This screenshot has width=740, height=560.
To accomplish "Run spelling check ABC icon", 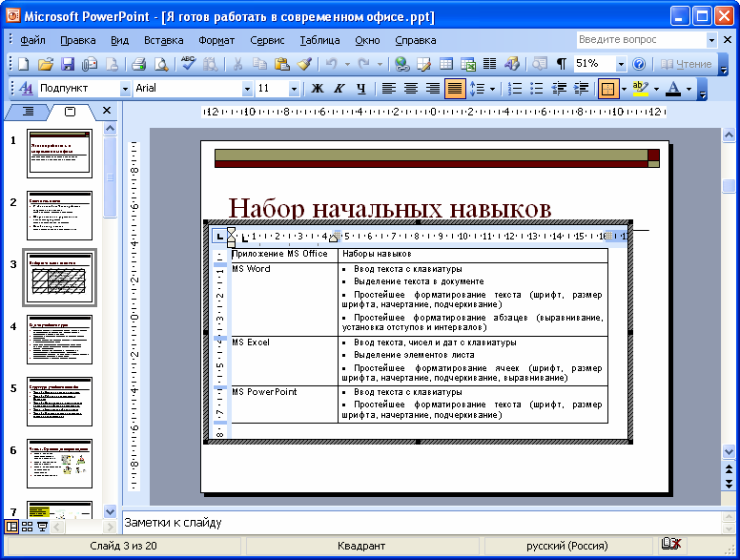I will (x=188, y=64).
